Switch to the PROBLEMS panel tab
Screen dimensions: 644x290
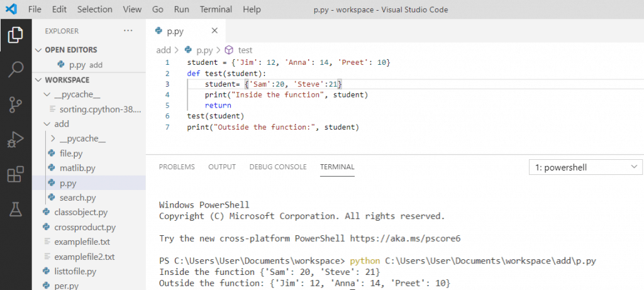[x=177, y=167]
